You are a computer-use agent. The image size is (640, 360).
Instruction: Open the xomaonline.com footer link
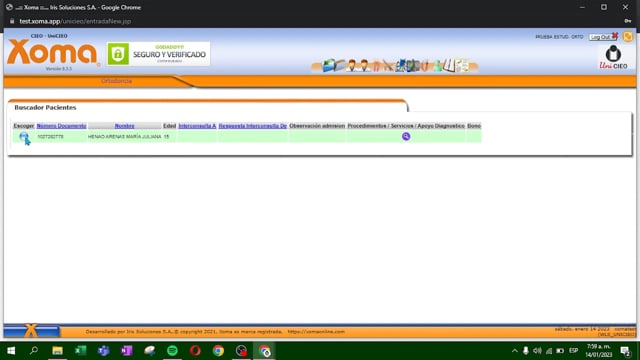316,332
